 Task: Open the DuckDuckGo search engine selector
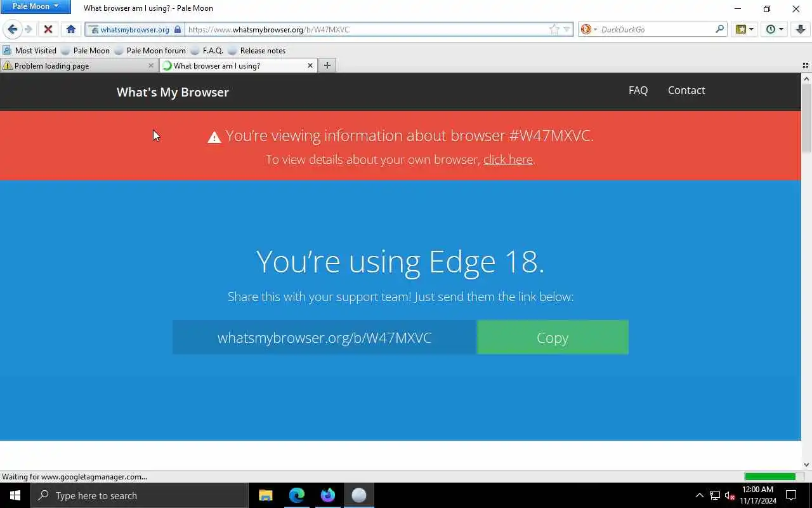[589, 29]
